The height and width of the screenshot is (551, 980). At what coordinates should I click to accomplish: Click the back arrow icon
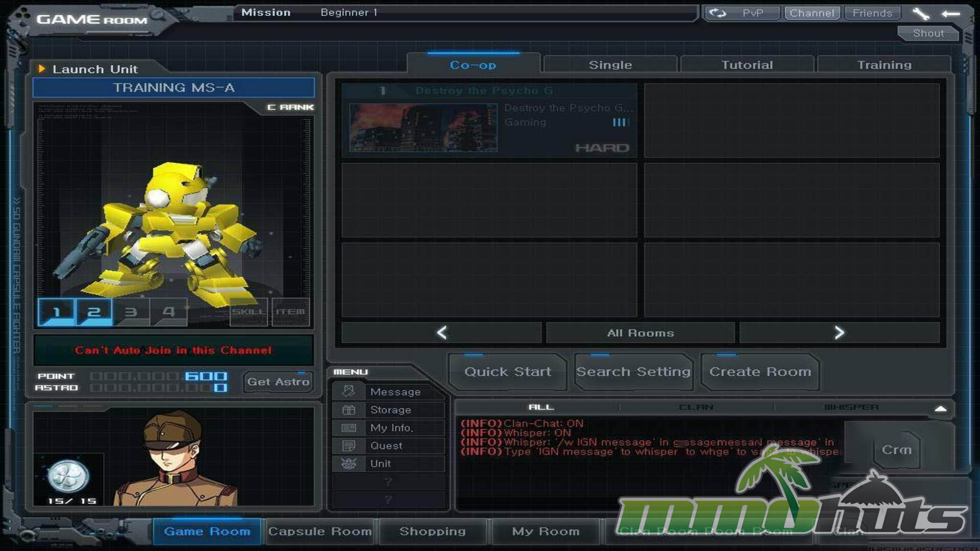[950, 14]
